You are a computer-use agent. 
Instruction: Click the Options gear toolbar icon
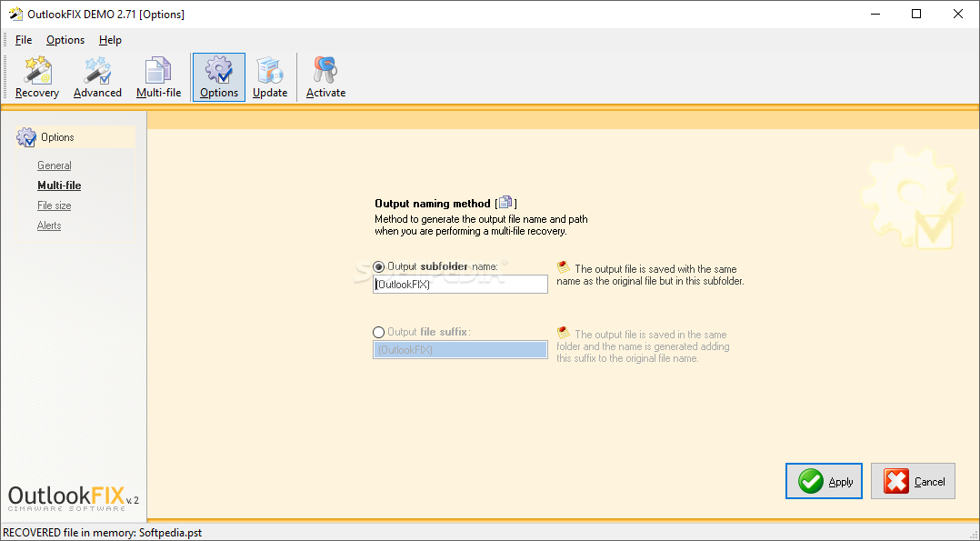coord(219,77)
